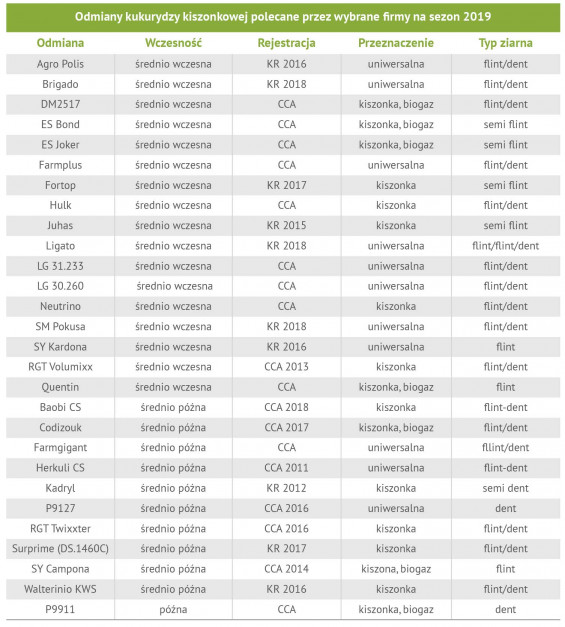Select the Agro Polis variety cell
The image size is (565, 627).
click(x=60, y=64)
